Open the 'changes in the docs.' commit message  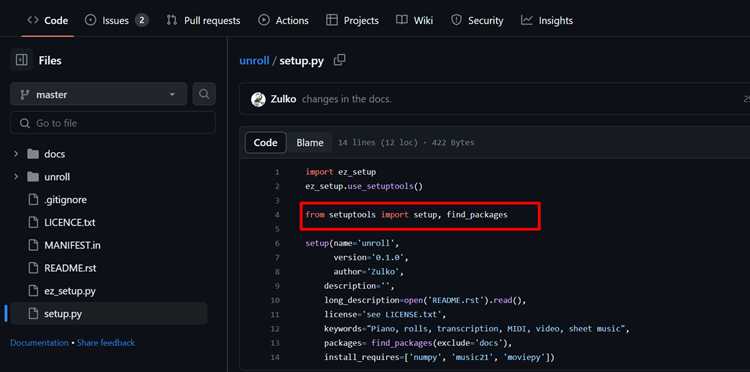[x=347, y=99]
